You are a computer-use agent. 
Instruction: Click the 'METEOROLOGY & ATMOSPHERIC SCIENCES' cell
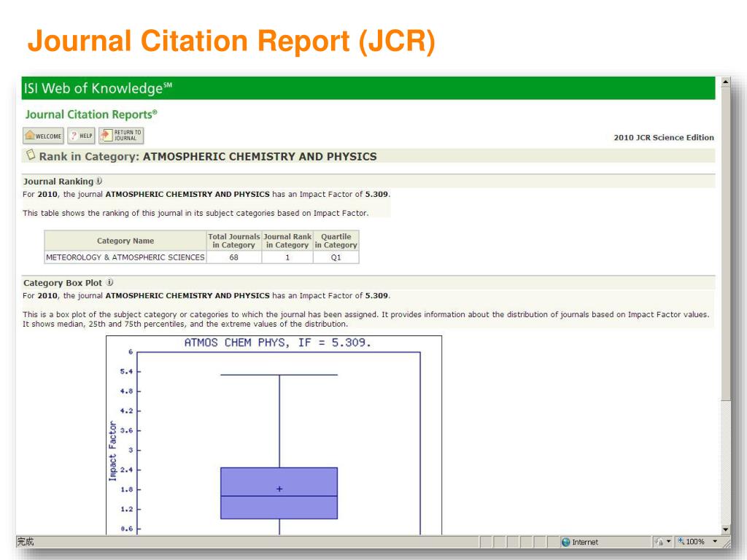(125, 257)
